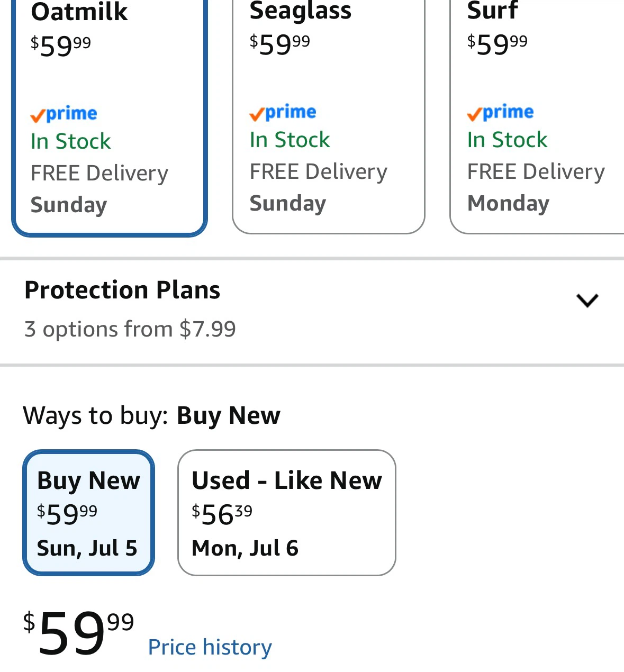
Task: Choose the Used - Like New option
Action: click(x=287, y=513)
